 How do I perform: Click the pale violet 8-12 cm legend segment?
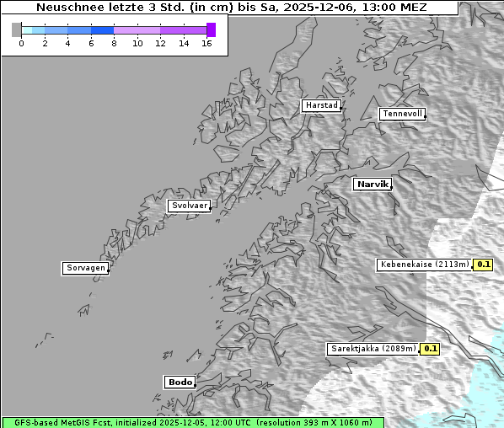click(137, 30)
